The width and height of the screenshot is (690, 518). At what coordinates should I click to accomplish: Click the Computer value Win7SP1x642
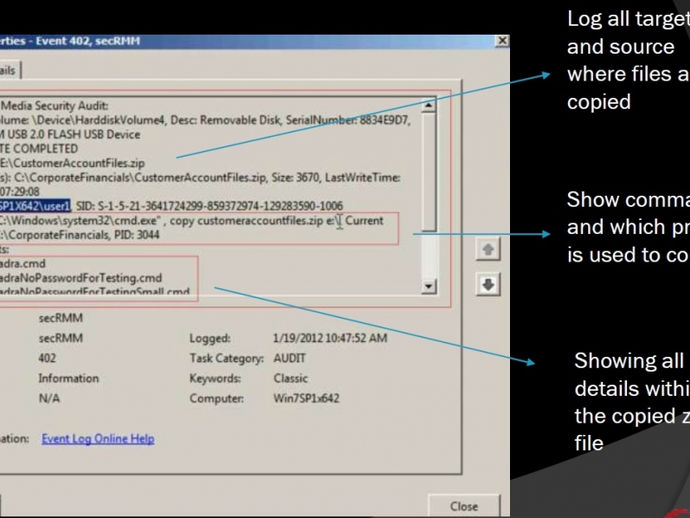[x=306, y=398]
